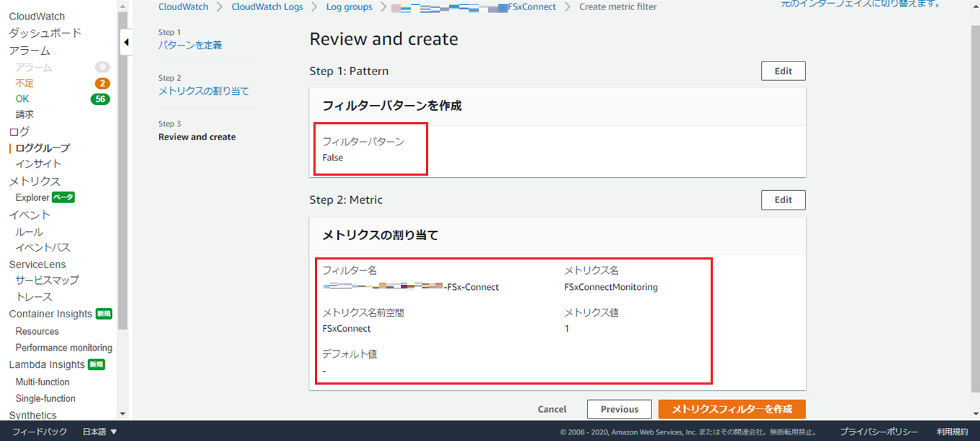Open トレース item

tap(34, 297)
